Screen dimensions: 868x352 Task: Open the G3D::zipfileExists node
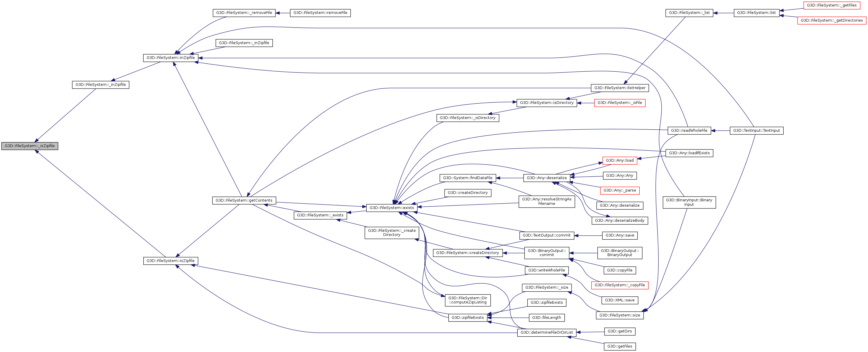(x=467, y=318)
